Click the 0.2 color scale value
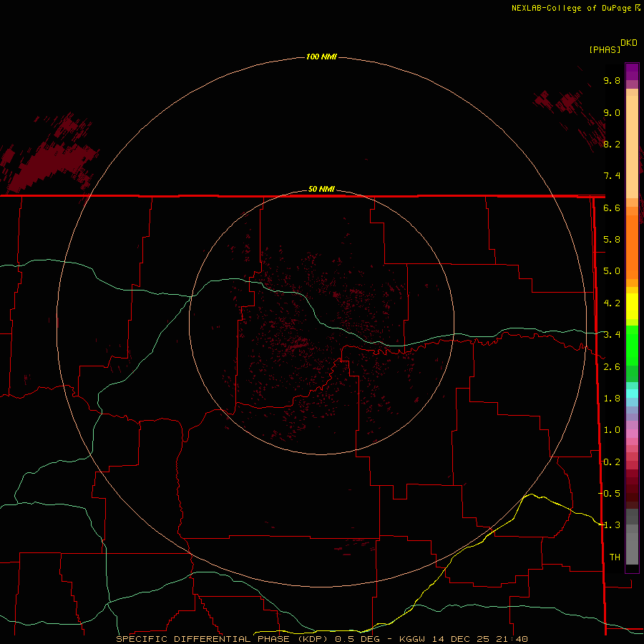The height and width of the screenshot is (644, 644). pos(612,462)
